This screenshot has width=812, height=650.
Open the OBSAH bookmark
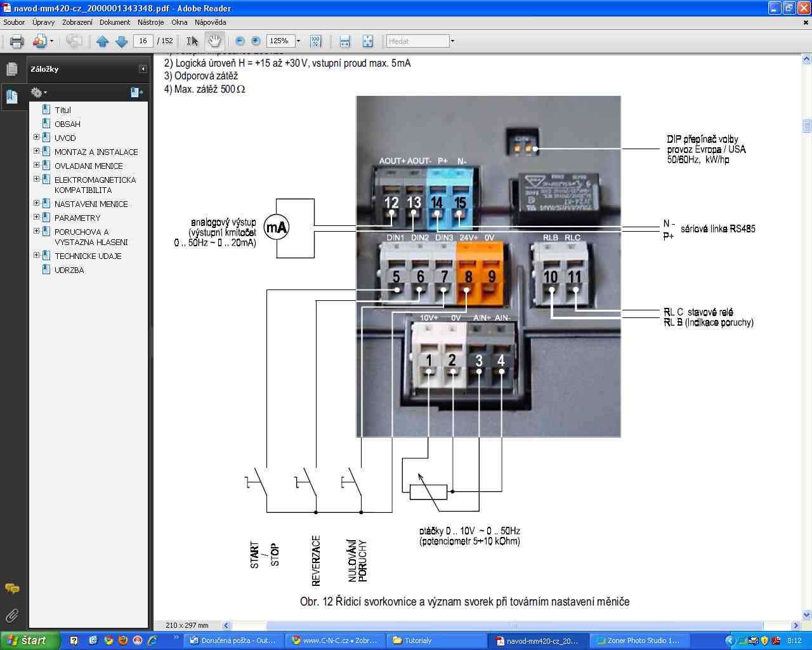(67, 124)
